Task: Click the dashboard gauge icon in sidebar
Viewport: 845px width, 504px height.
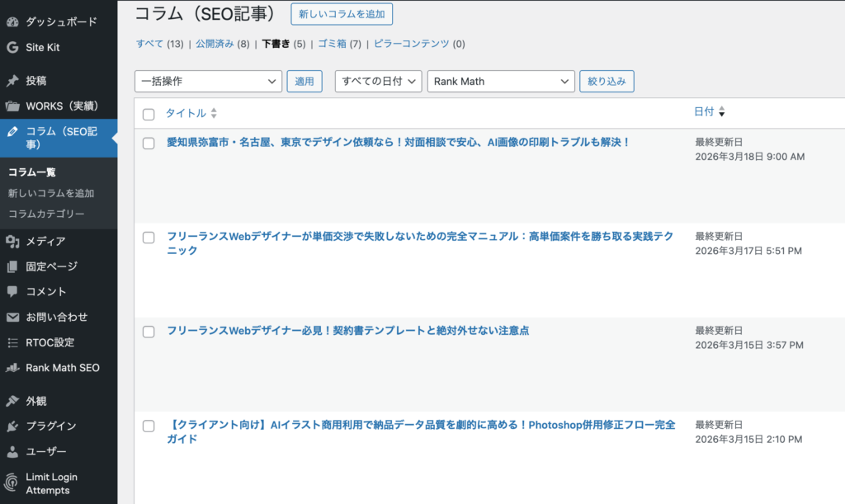Action: pos(12,21)
